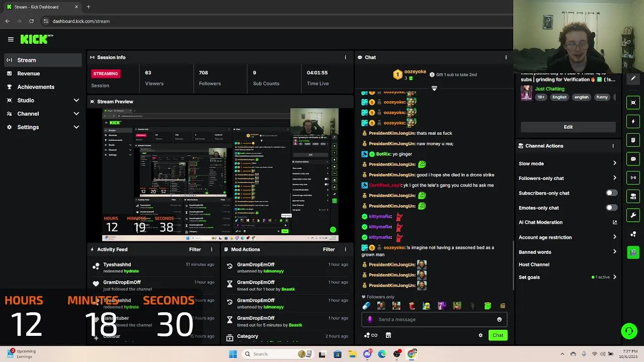Click Certified_zayt username in chat
Screen dimensions: 644x362
tap(385, 185)
